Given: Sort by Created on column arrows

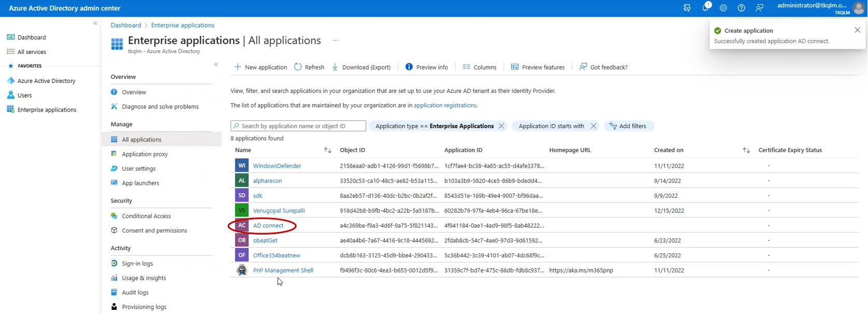Looking at the screenshot, I should click(x=746, y=151).
